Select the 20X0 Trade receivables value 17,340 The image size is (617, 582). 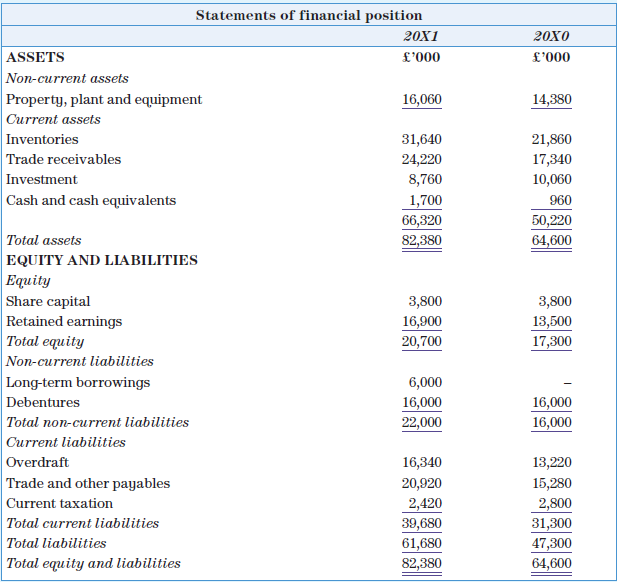(x=551, y=160)
